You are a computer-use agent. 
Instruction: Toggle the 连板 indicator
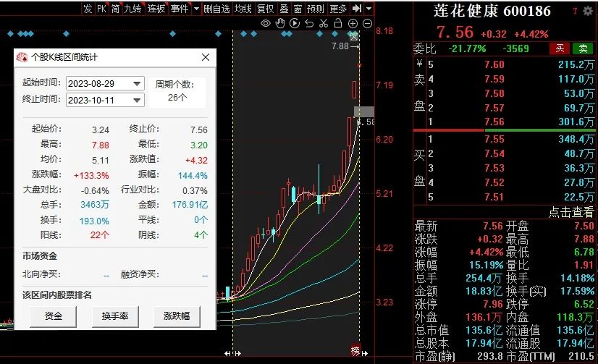coord(156,9)
